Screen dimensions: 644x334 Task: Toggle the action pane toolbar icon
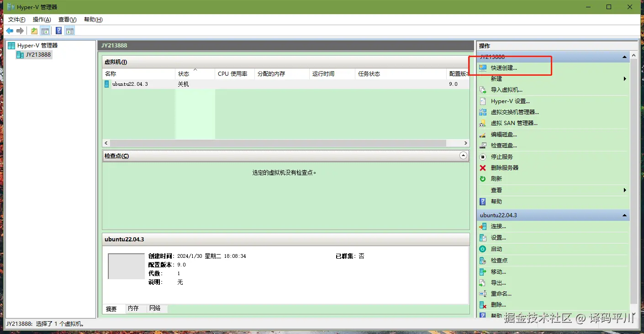(69, 31)
